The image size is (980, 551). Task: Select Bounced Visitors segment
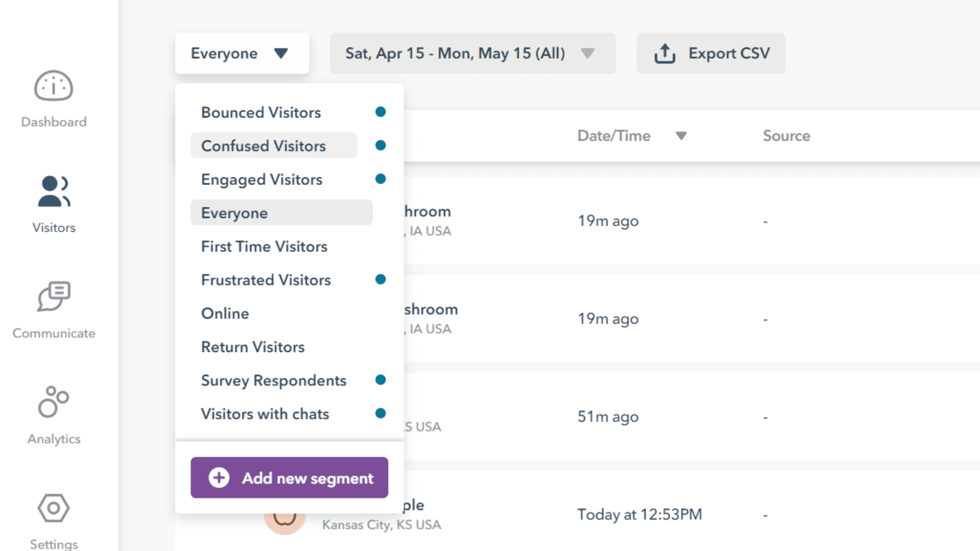pos(261,112)
